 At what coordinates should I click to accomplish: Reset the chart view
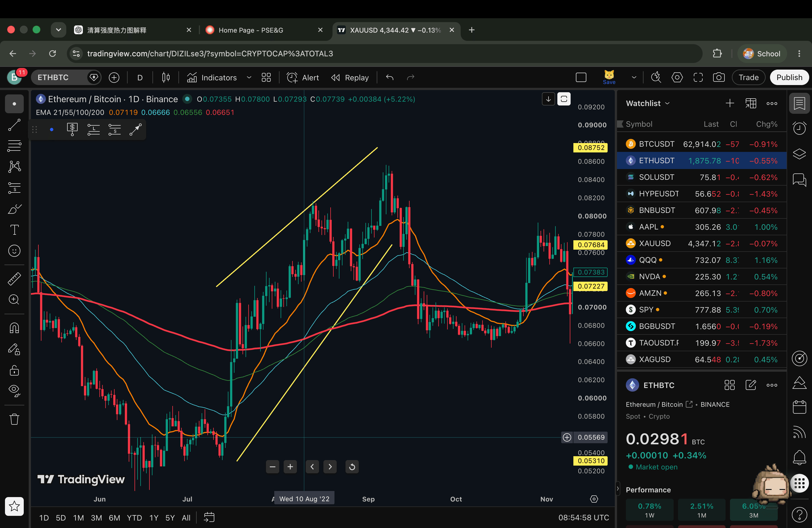(x=352, y=467)
